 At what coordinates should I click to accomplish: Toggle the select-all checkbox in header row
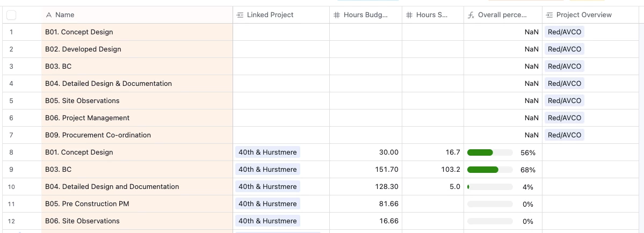pyautogui.click(x=11, y=15)
